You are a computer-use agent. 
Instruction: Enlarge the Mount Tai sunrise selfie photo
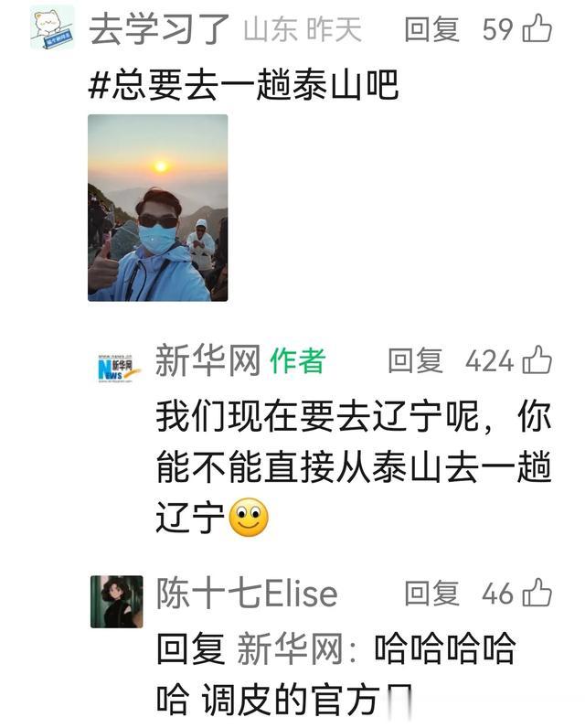158,208
